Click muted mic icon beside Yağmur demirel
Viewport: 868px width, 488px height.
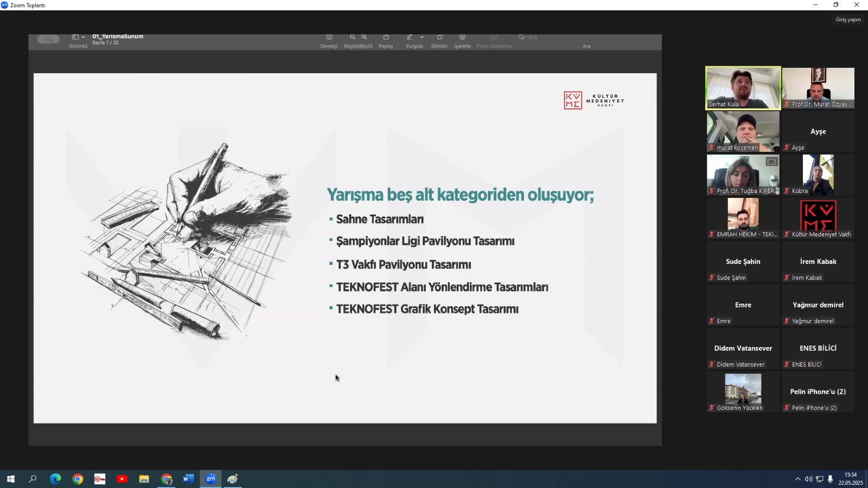[x=787, y=321]
